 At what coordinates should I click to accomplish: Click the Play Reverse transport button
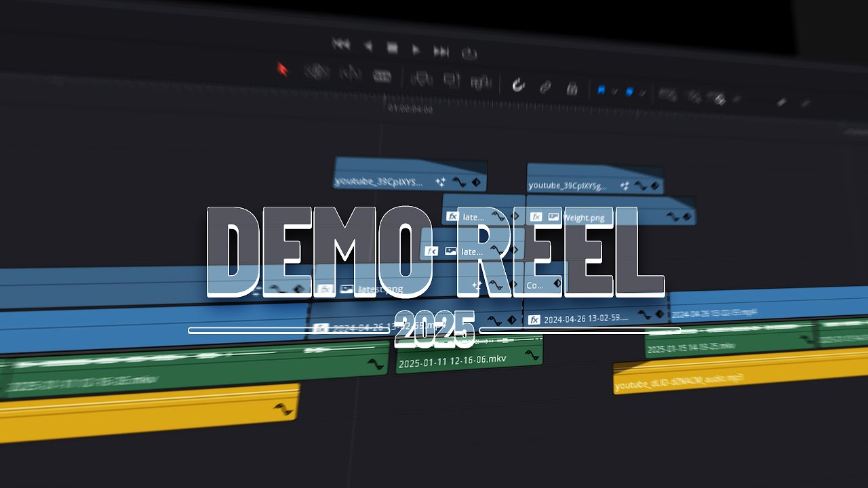368,46
